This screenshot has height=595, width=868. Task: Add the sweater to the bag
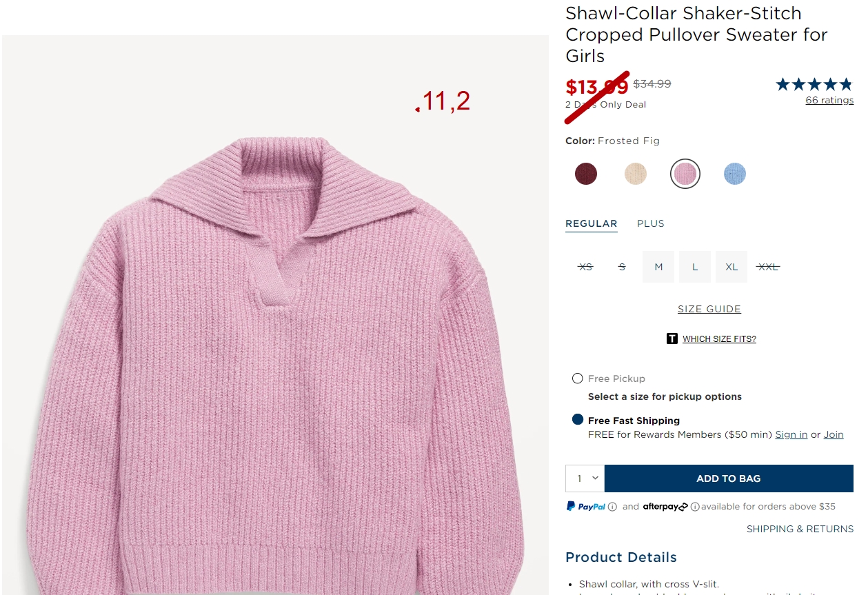tap(729, 478)
